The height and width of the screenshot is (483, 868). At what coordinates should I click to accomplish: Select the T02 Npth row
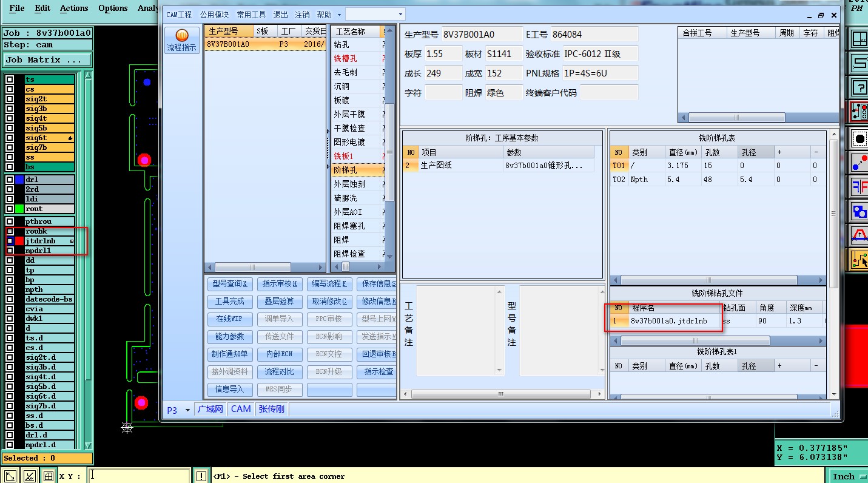coord(718,180)
